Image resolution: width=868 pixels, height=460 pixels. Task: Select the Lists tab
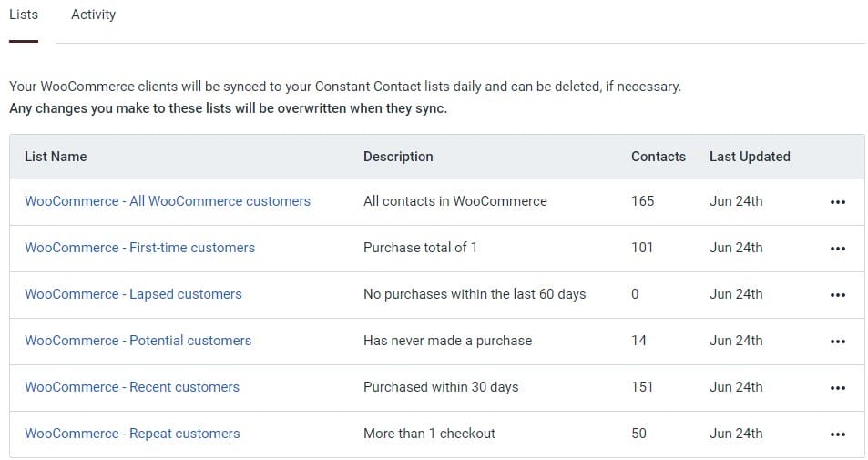[x=24, y=15]
